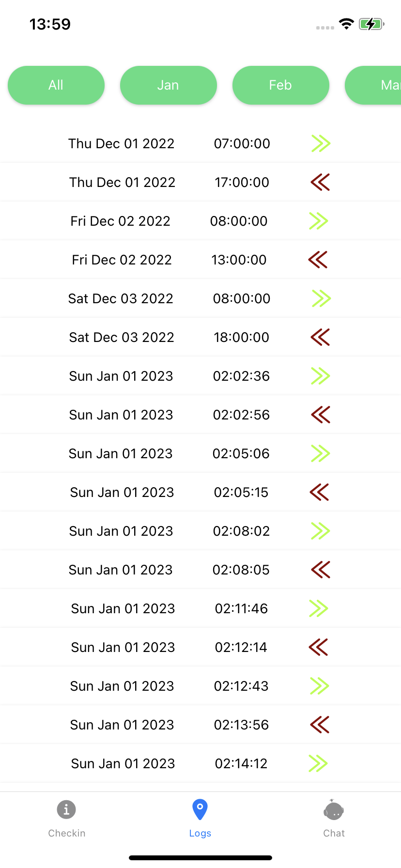Filter logs by Jan
Viewport: 401px width, 868px height.
169,85
